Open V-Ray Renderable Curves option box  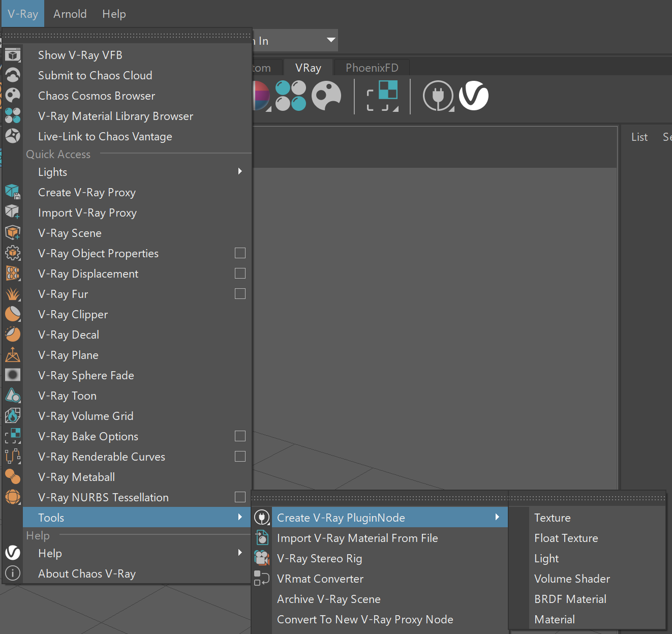240,457
